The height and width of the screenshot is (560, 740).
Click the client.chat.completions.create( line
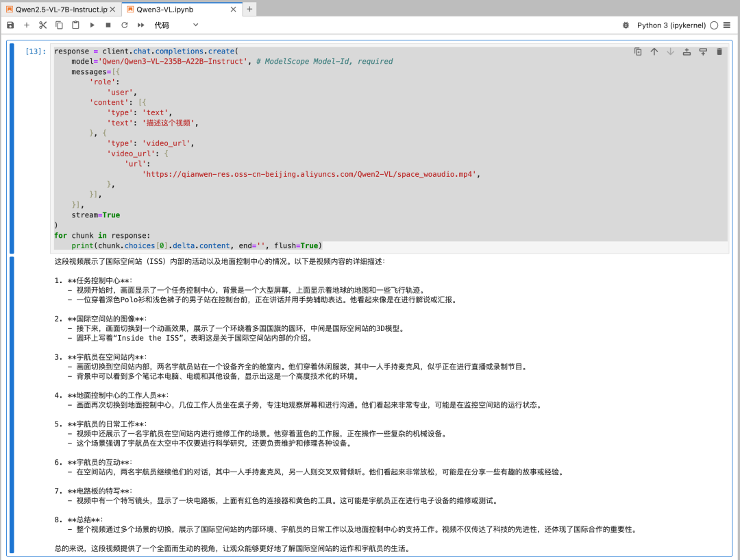pyautogui.click(x=147, y=51)
